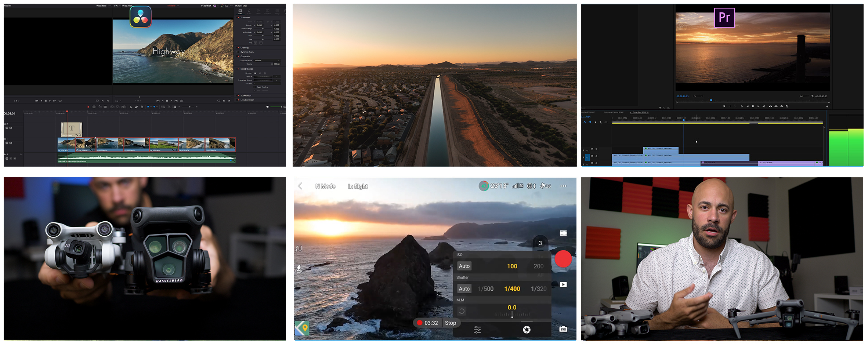Click the Premiere export frame camera icon
The height and width of the screenshot is (345, 868).
[782, 106]
